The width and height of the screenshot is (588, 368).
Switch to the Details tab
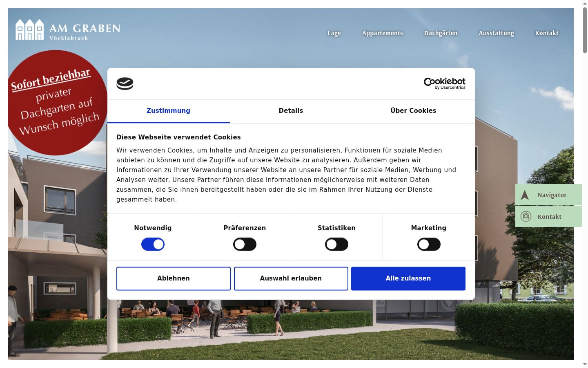291,111
